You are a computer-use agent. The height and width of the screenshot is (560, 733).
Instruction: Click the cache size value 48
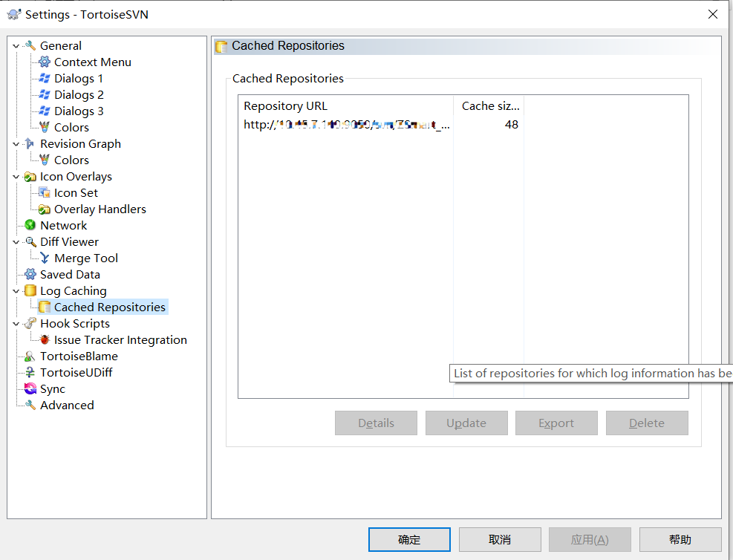tap(512, 125)
